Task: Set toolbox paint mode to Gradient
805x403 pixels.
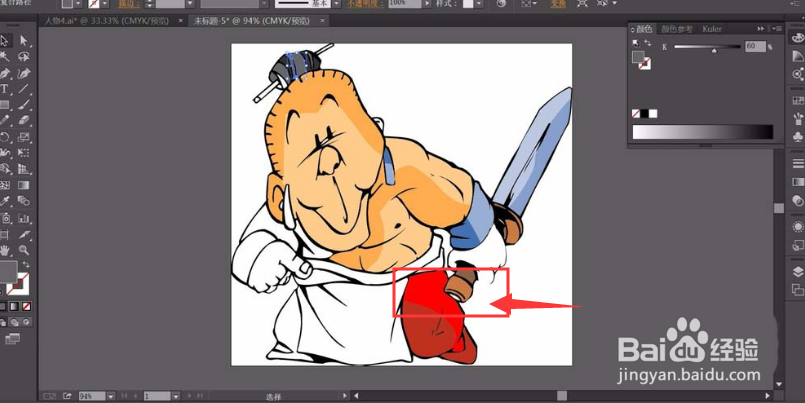Action: (14, 306)
